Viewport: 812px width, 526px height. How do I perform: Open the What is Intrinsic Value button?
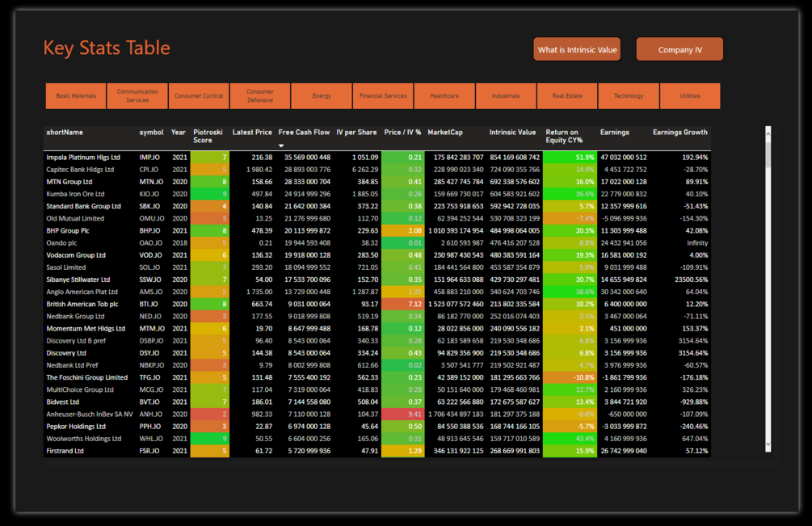coord(577,49)
